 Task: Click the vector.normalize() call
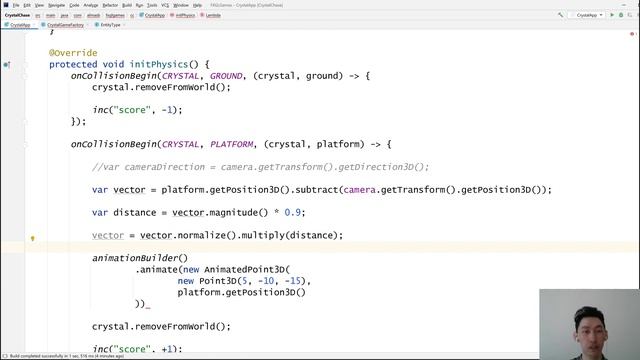pyautogui.click(x=188, y=236)
